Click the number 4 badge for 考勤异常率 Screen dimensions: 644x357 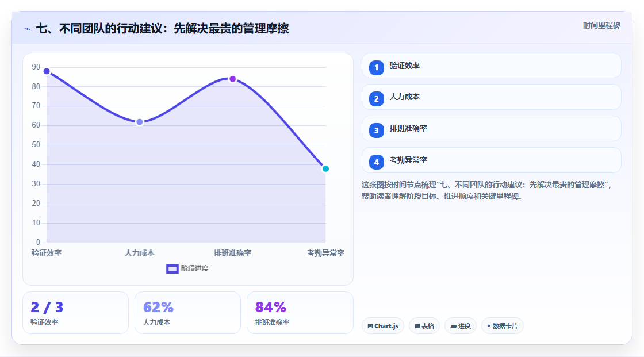click(x=376, y=162)
